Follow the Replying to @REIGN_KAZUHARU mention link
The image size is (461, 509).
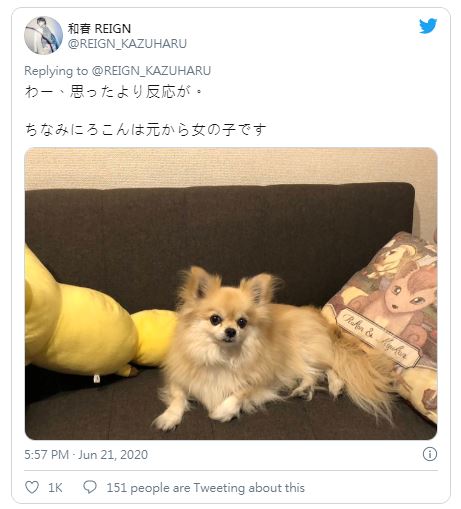click(x=151, y=71)
